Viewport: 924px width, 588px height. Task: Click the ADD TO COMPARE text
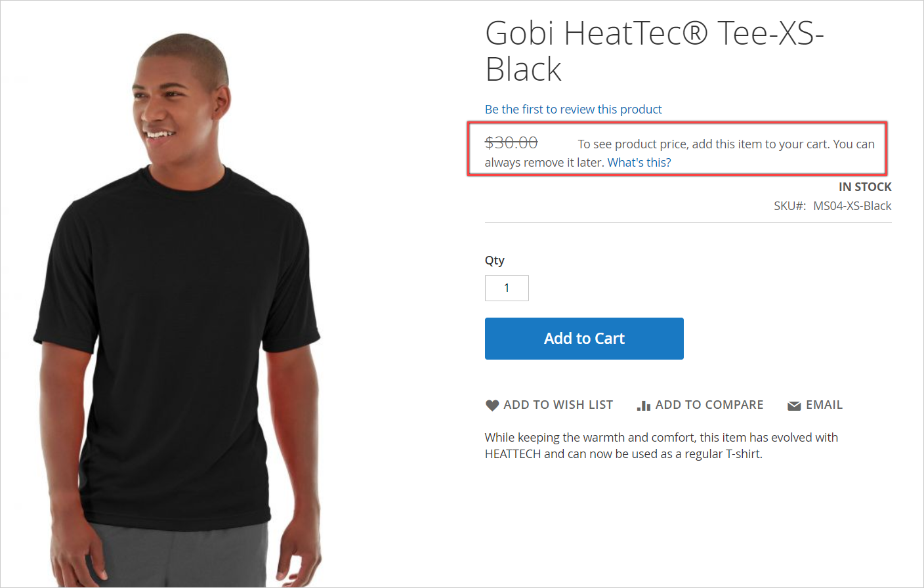click(x=709, y=405)
